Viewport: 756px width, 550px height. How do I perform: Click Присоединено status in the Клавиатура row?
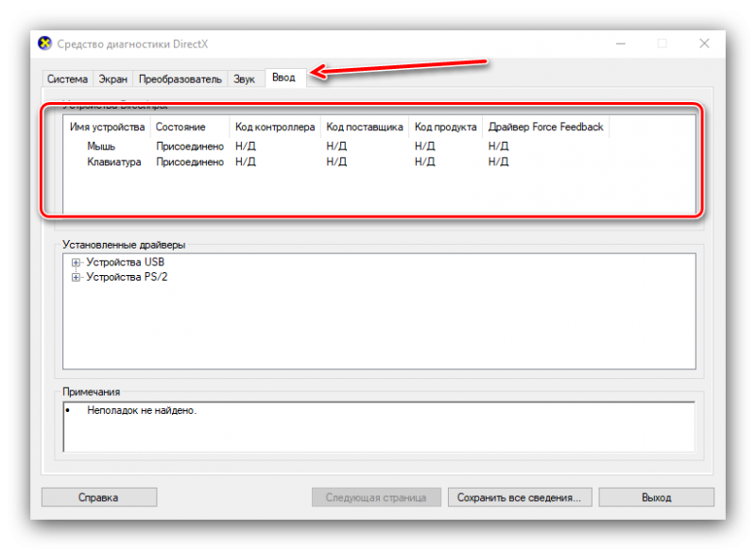(x=190, y=162)
